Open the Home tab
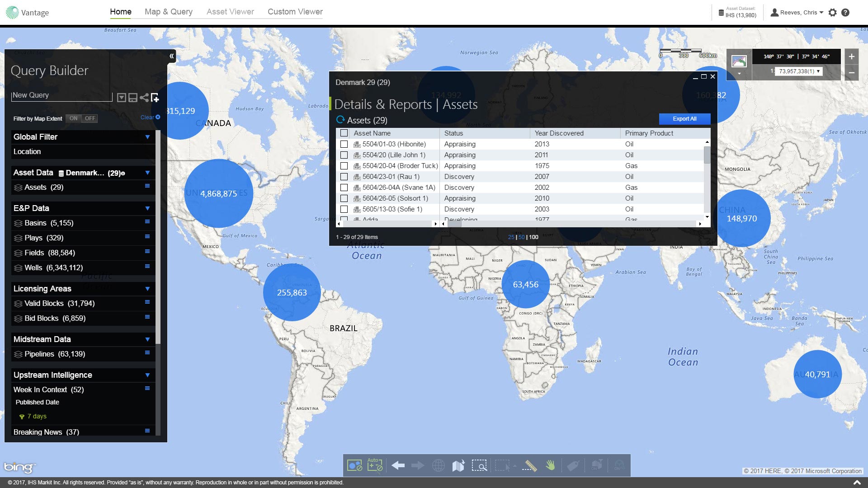The image size is (868, 488). [121, 12]
